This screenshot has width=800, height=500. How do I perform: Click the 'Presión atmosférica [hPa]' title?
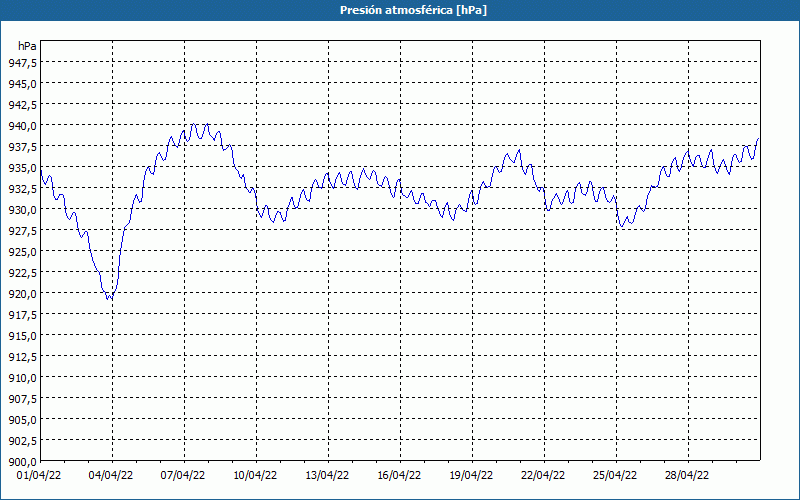[x=413, y=10]
